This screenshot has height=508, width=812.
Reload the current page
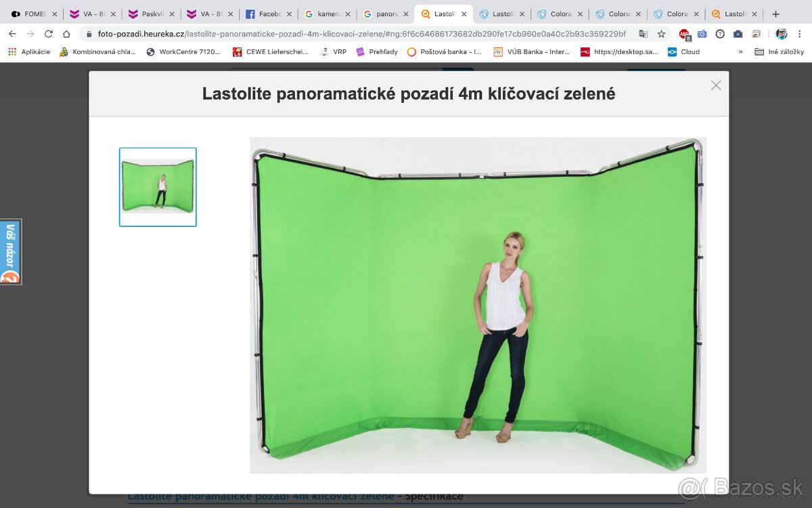tap(48, 34)
